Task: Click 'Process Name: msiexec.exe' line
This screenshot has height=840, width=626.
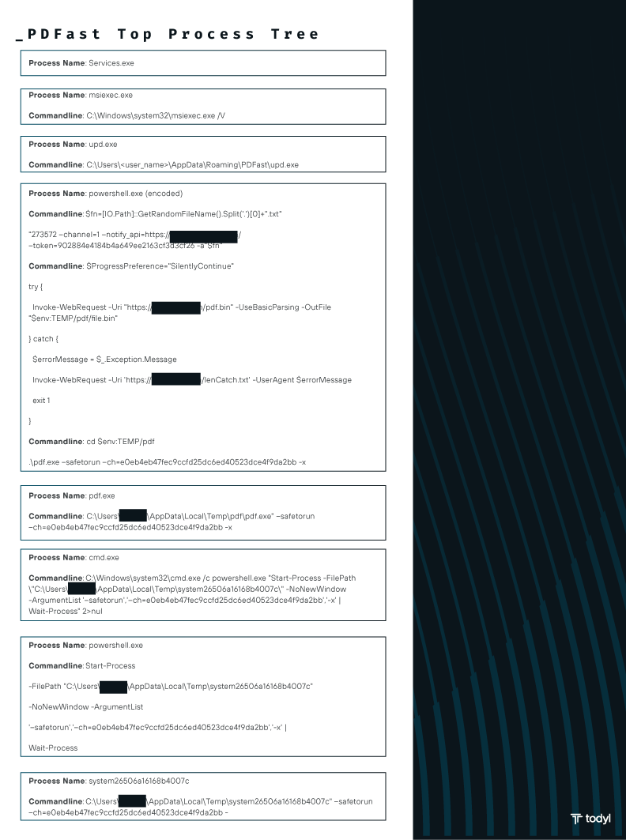Action: coord(81,95)
